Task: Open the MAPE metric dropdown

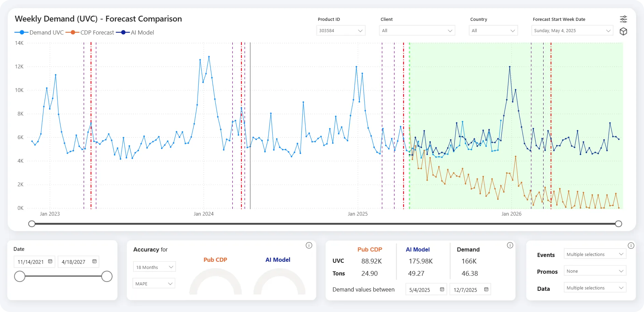Action: [154, 283]
